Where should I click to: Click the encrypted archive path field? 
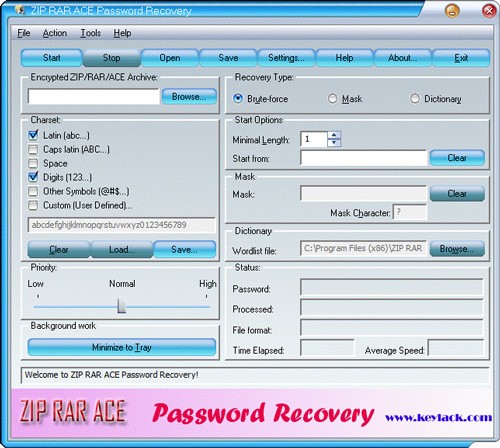93,97
